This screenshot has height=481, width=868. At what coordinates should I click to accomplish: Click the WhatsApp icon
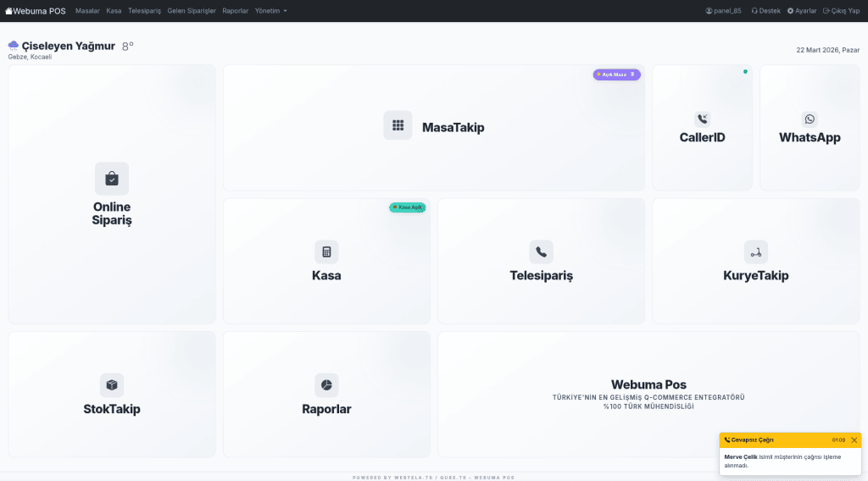click(810, 119)
